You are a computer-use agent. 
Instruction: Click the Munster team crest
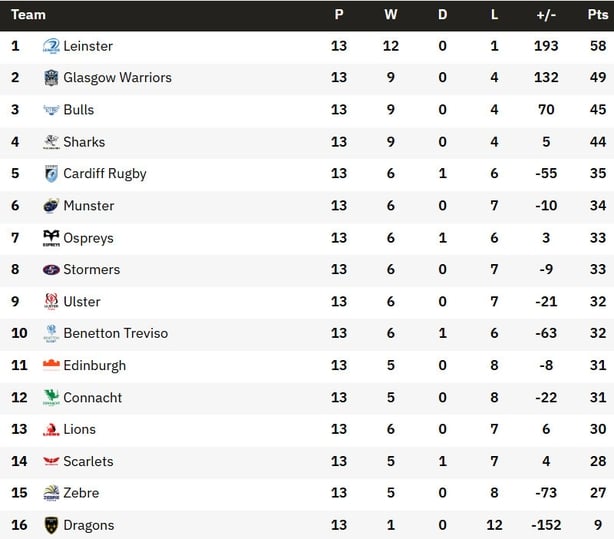(x=51, y=206)
